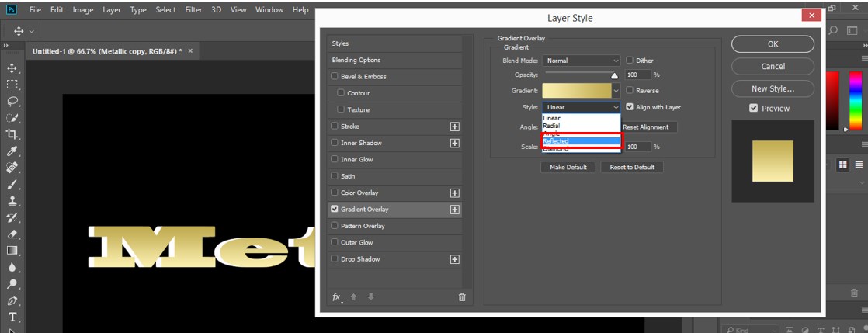The width and height of the screenshot is (868, 333).
Task: Uncheck Align with Layer
Action: 630,107
